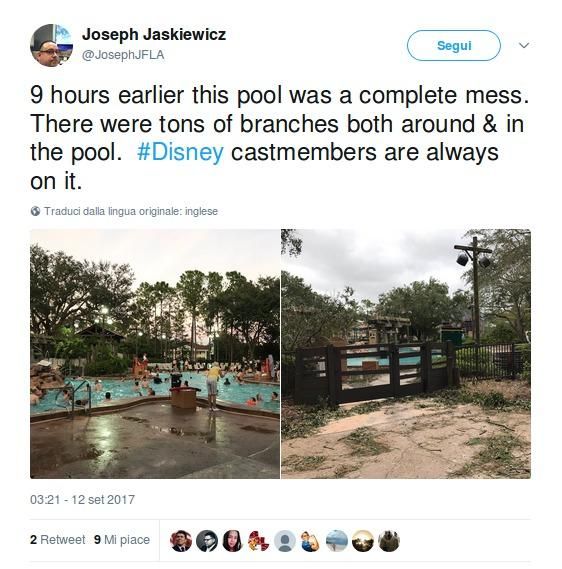Viewport: 562px width, 569px height.
Task: Open Joseph Jaskiewicz's profile avatar
Action: (x=52, y=45)
